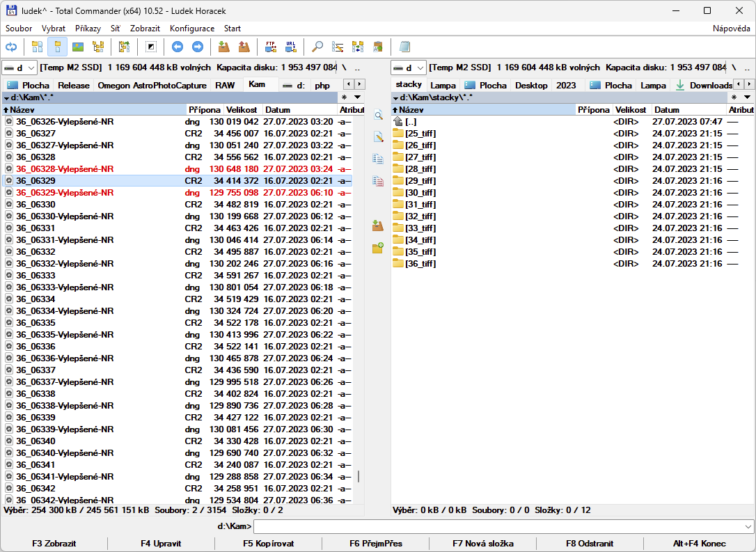
Task: Open the Příkazy menu
Action: (x=88, y=29)
